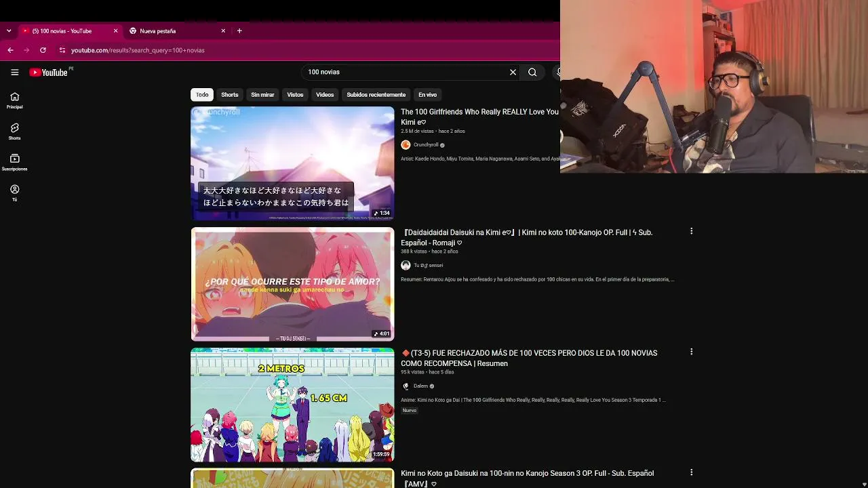Viewport: 868px width, 488px height.
Task: Clear the search box with the X
Action: pos(513,72)
